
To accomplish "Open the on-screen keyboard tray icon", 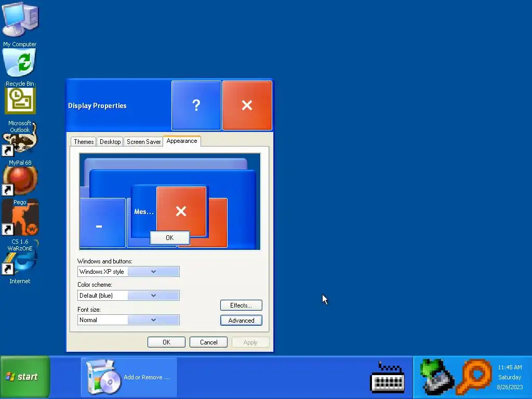I will click(387, 377).
